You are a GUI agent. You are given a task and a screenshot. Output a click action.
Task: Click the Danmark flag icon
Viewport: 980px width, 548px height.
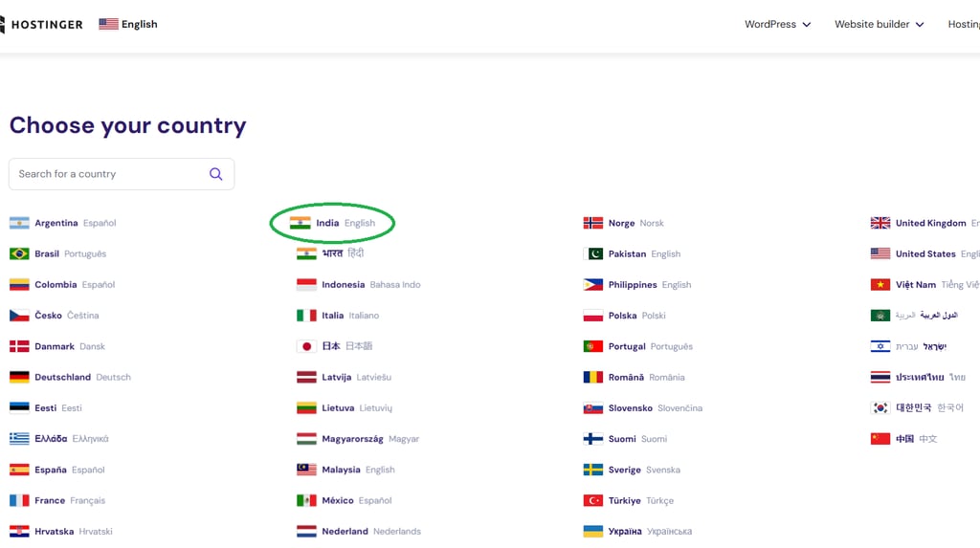pos(19,346)
